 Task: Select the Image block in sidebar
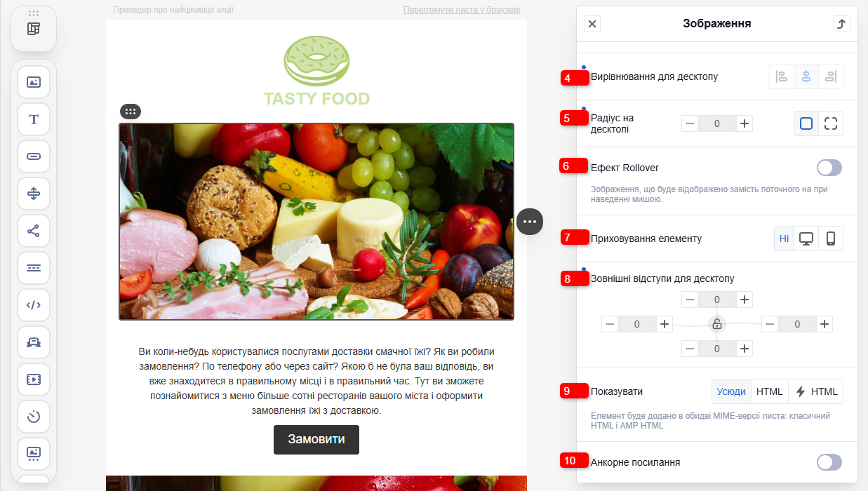pos(34,82)
